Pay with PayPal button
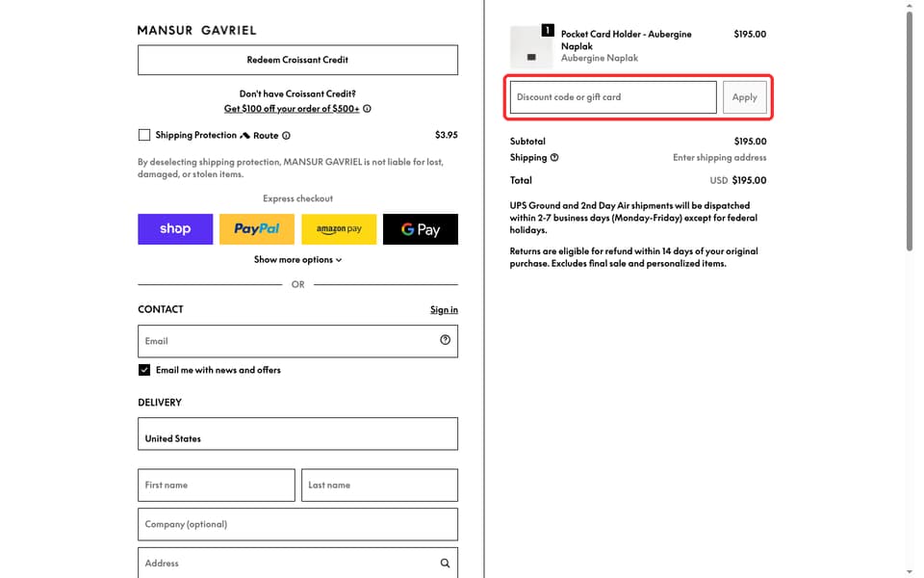Viewport: 924px width, 578px height. click(x=257, y=229)
